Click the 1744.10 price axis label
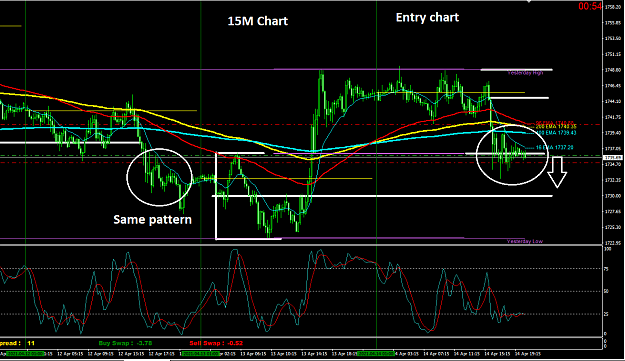 (613, 101)
